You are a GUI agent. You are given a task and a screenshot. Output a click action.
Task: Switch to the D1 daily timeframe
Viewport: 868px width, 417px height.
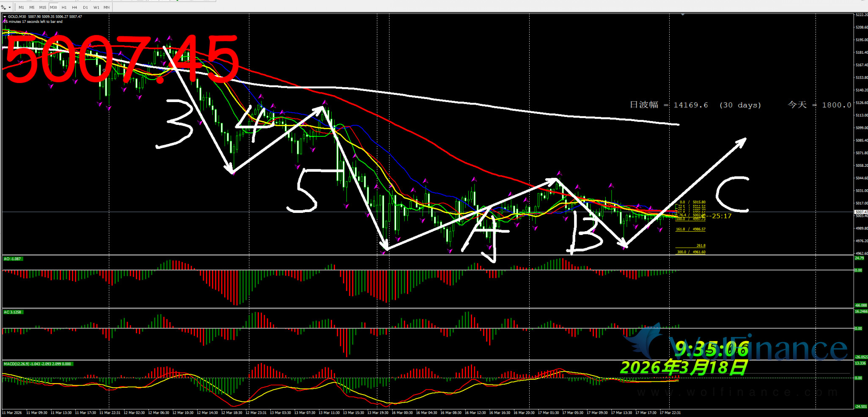(85, 7)
